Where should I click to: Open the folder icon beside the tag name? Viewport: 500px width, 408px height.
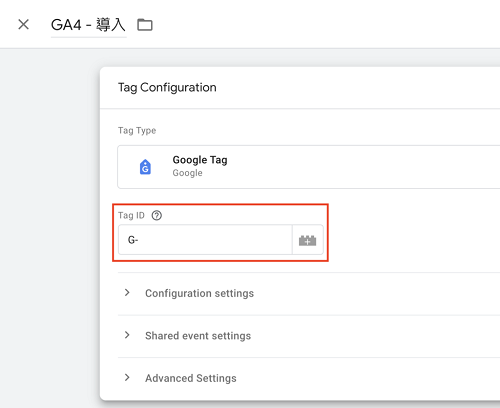pyautogui.click(x=145, y=25)
